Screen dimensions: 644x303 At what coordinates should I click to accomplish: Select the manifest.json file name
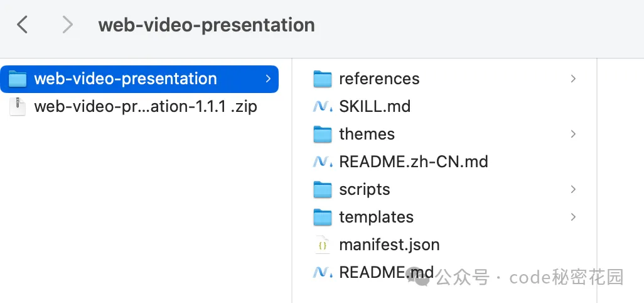[x=389, y=245]
